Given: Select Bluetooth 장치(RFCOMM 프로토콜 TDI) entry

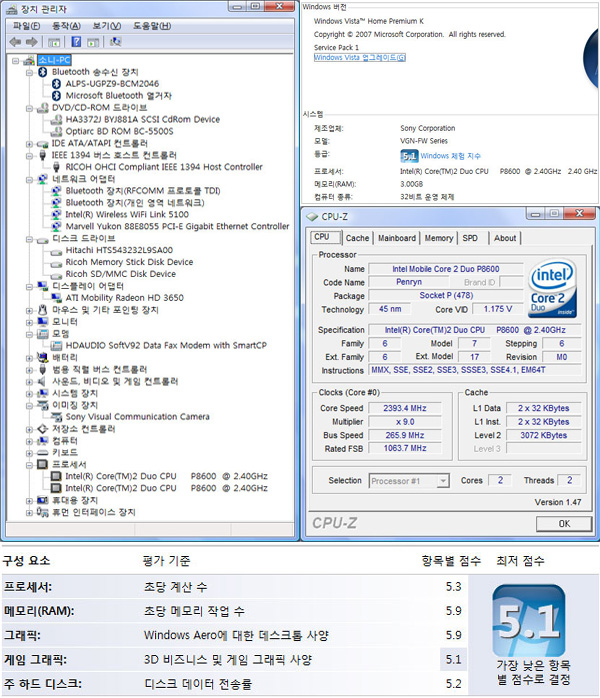Looking at the screenshot, I should point(143,191).
